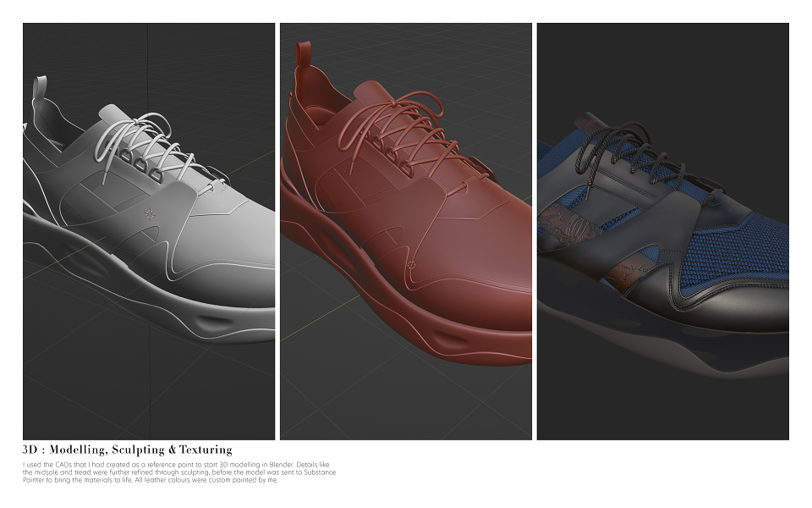Click the green axis line in red viewport

[321, 319]
